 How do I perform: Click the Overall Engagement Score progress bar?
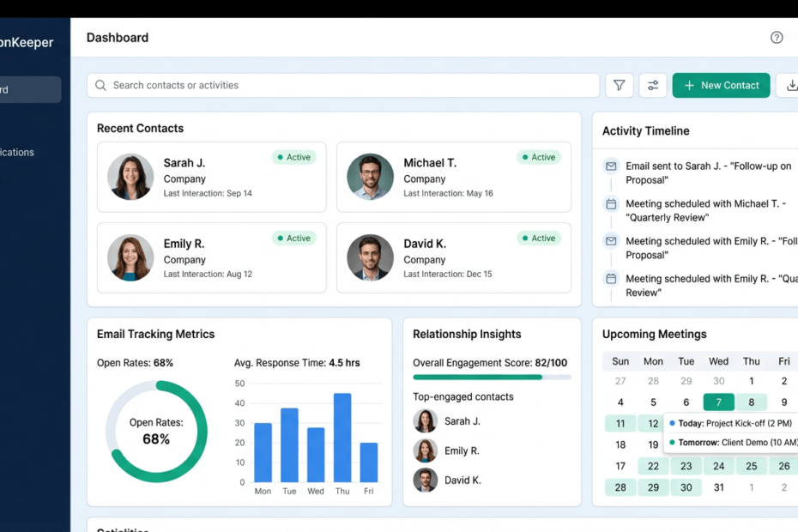[492, 377]
